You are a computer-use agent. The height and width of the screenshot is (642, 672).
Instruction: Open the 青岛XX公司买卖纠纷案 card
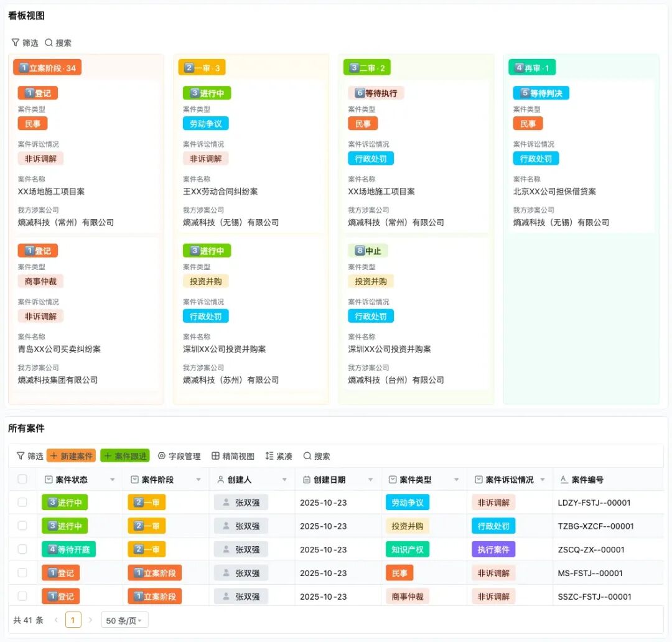[86, 315]
